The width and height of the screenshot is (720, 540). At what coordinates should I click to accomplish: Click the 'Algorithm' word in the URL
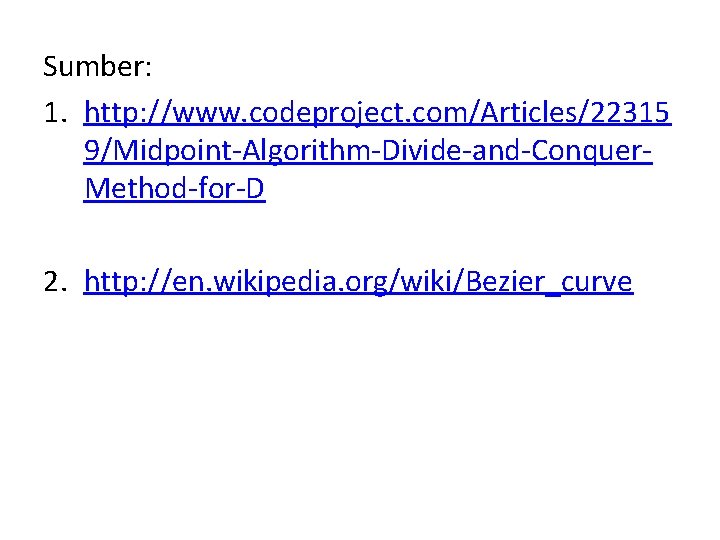click(306, 151)
